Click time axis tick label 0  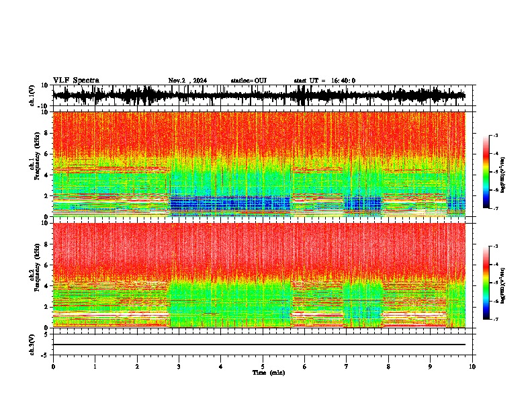pos(53,367)
